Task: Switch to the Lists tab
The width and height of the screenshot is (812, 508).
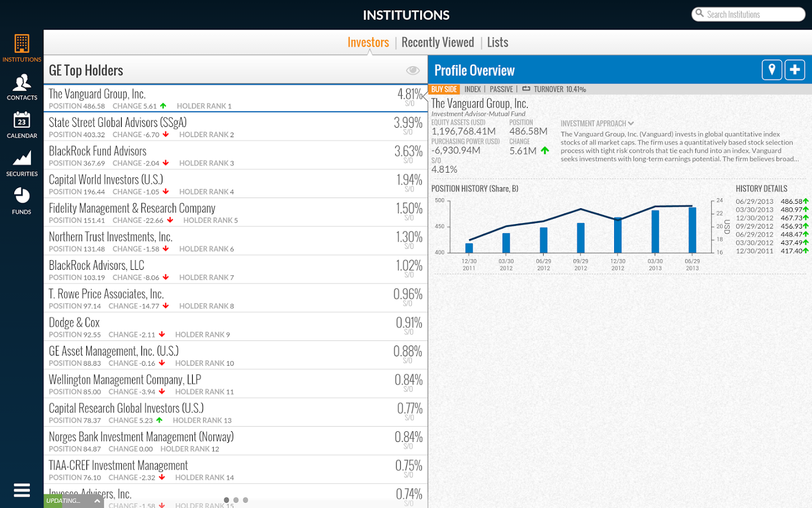Action: pyautogui.click(x=497, y=42)
